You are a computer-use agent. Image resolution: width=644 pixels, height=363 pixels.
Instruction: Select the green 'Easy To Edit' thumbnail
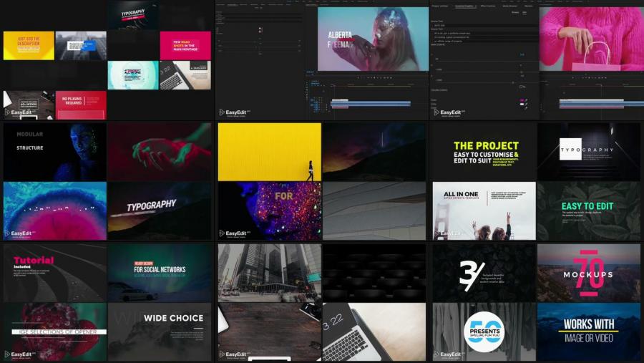click(589, 210)
